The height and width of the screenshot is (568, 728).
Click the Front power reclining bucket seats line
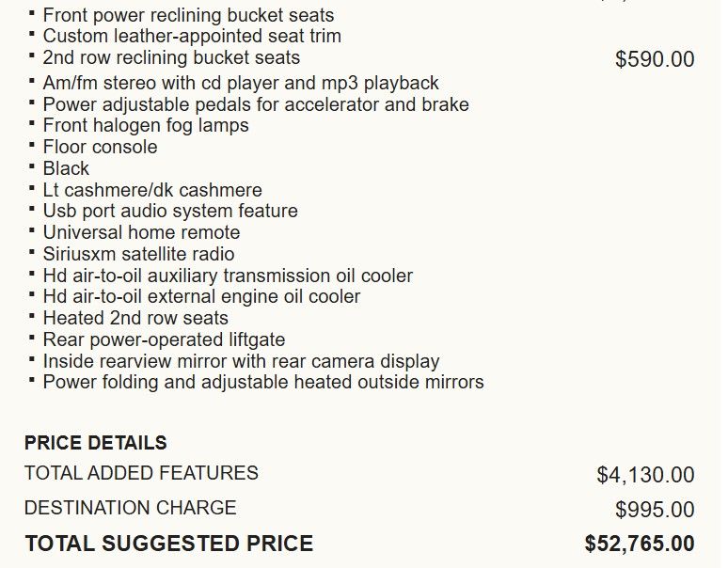click(x=188, y=15)
